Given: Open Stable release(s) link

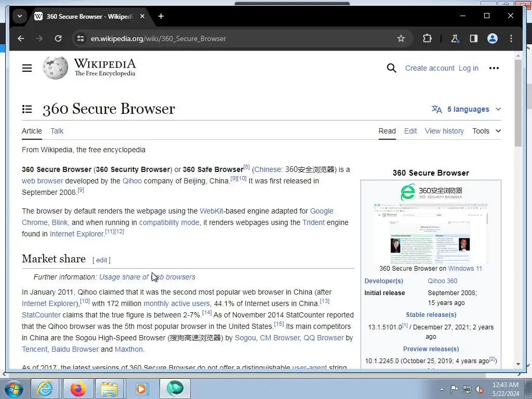Looking at the screenshot, I should (x=431, y=315).
